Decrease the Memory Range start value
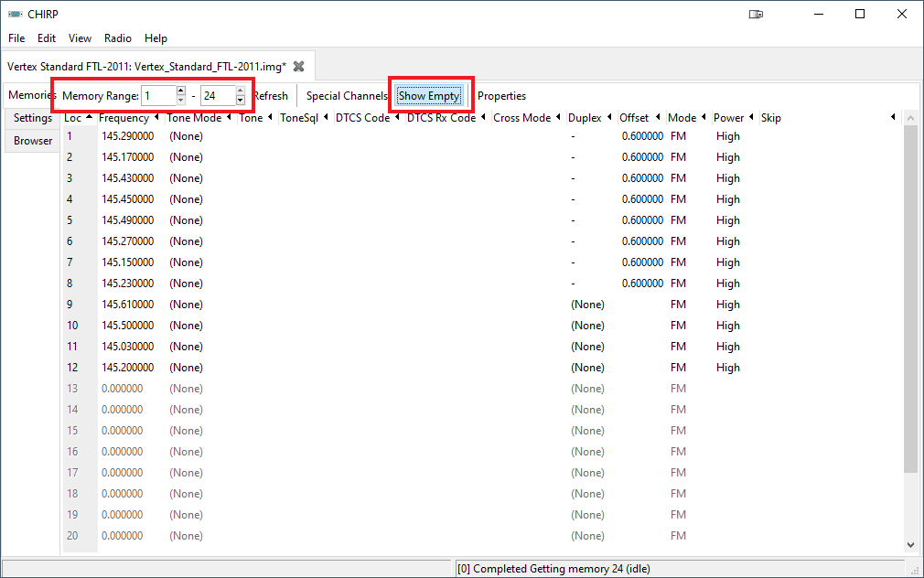 pyautogui.click(x=181, y=101)
